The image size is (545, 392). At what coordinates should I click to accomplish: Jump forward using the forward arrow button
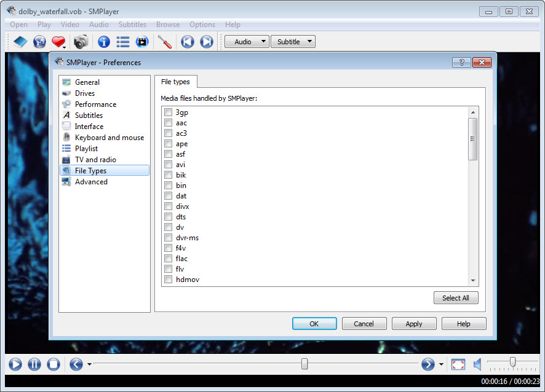coord(428,364)
